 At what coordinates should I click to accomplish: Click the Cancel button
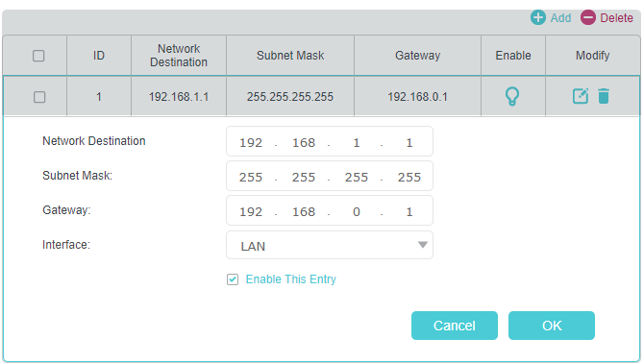coord(455,326)
